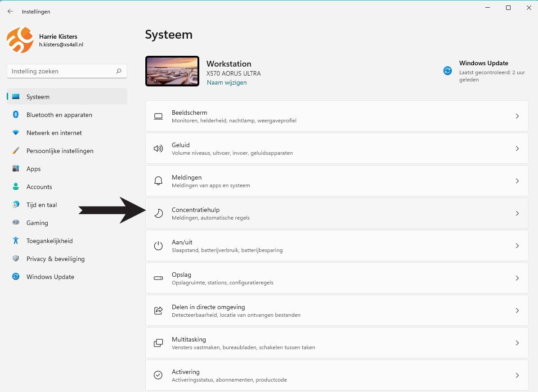The image size is (538, 392).
Task: Expand the Concentratiehulp row chevron
Action: point(517,213)
